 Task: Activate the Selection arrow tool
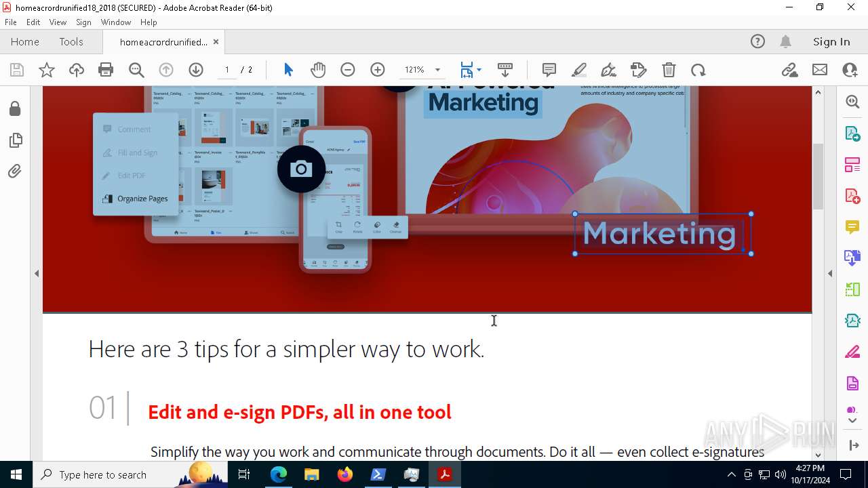pos(288,70)
